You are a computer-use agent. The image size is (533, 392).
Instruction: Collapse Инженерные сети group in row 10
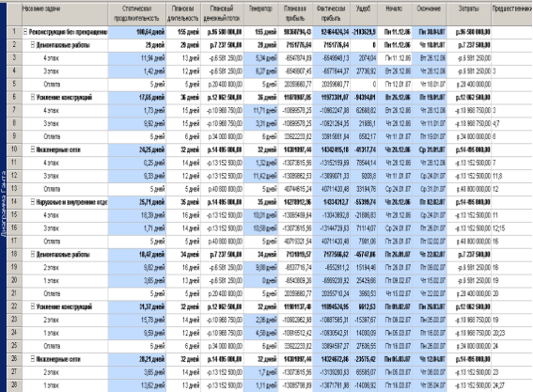[33, 149]
